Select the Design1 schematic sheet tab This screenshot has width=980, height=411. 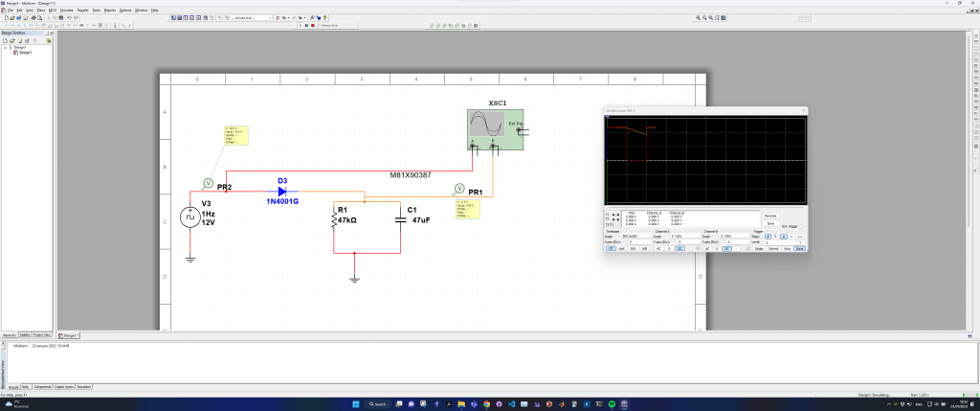click(68, 335)
